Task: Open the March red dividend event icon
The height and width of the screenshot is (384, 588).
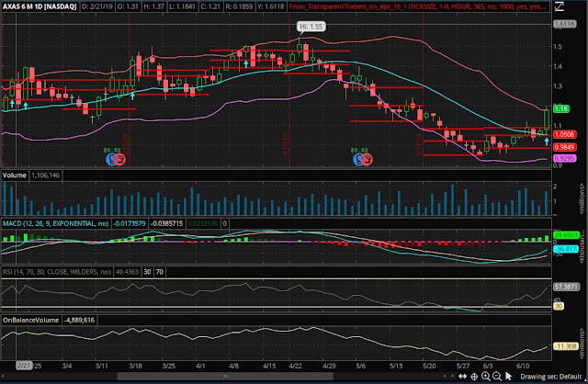Action: click(x=119, y=160)
